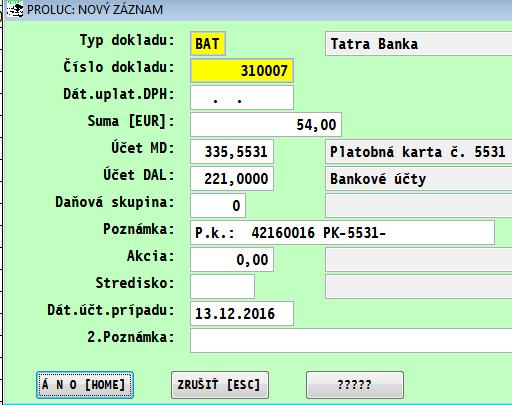Click the Tatra Banka description box
The width and height of the screenshot is (512, 405).
(x=419, y=43)
